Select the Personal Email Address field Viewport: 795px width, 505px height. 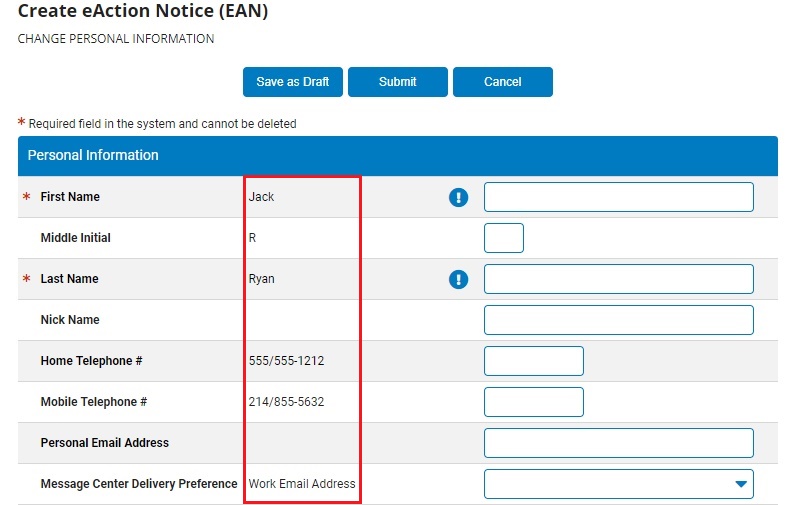pos(618,443)
